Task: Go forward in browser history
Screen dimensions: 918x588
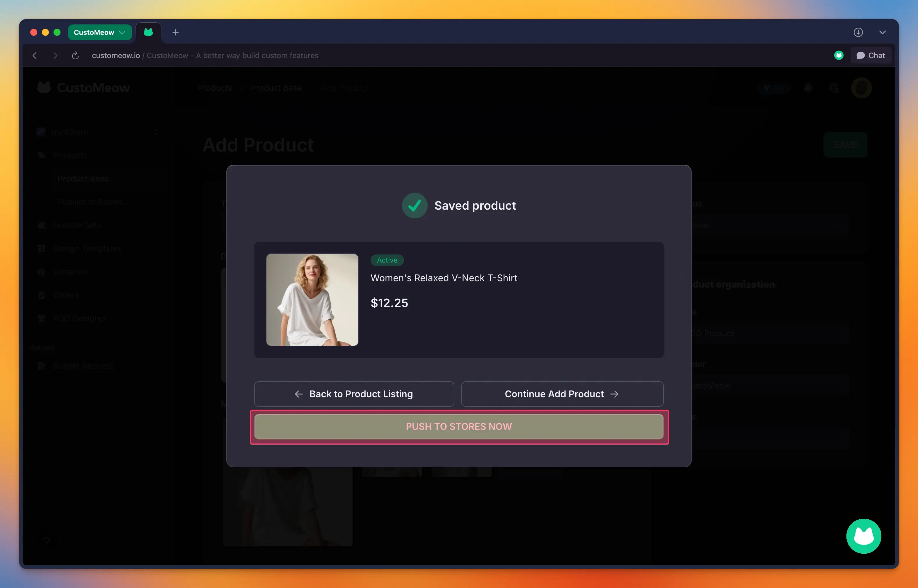Action: pos(55,55)
